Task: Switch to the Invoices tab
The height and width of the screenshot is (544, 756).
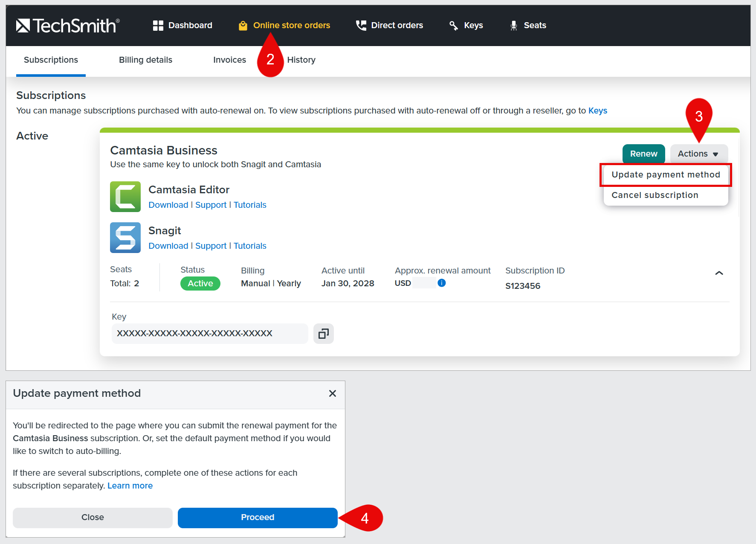Action: [229, 60]
